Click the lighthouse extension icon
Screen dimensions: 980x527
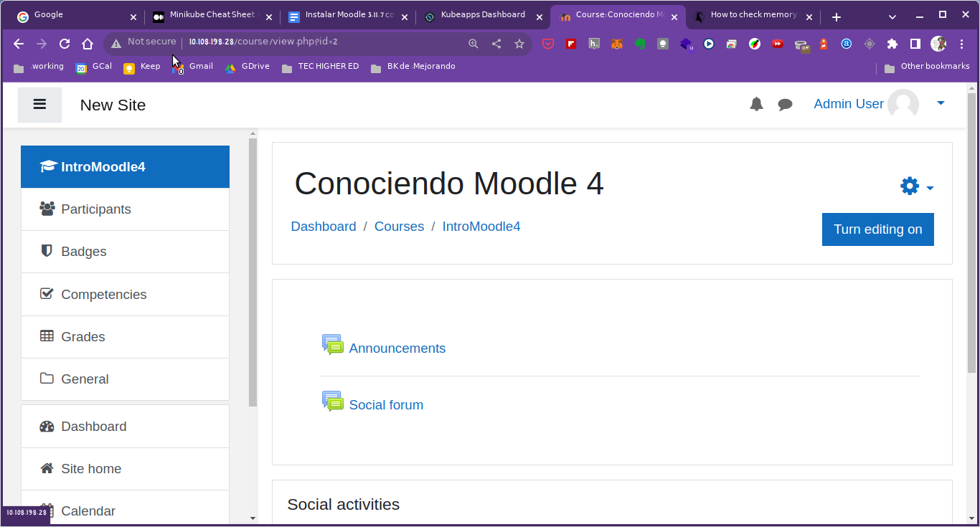(x=824, y=44)
